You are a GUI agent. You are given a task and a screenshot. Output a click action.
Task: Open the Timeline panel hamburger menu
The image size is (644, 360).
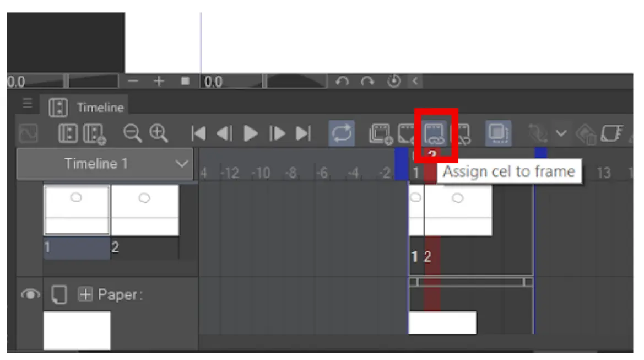[27, 103]
